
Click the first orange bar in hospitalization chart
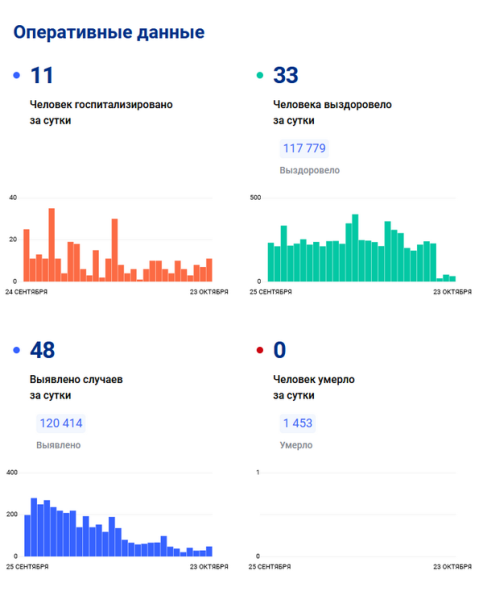click(26, 256)
